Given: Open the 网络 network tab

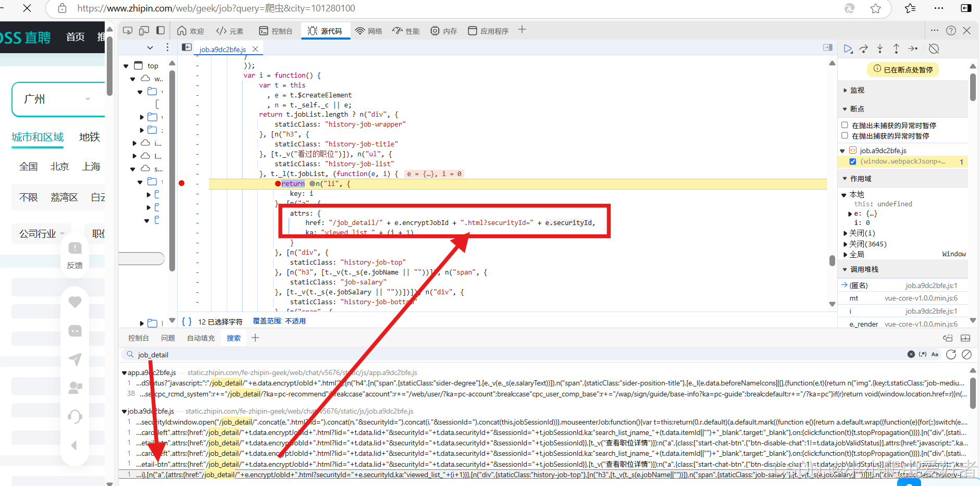Looking at the screenshot, I should tap(369, 31).
